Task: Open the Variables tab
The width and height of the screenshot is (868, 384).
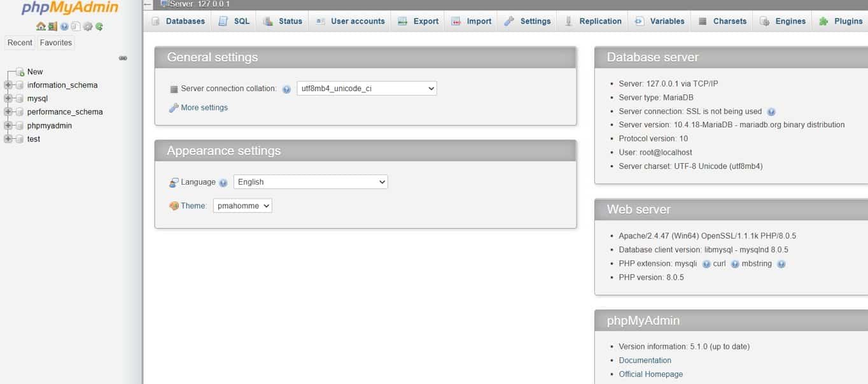Action: (660, 21)
